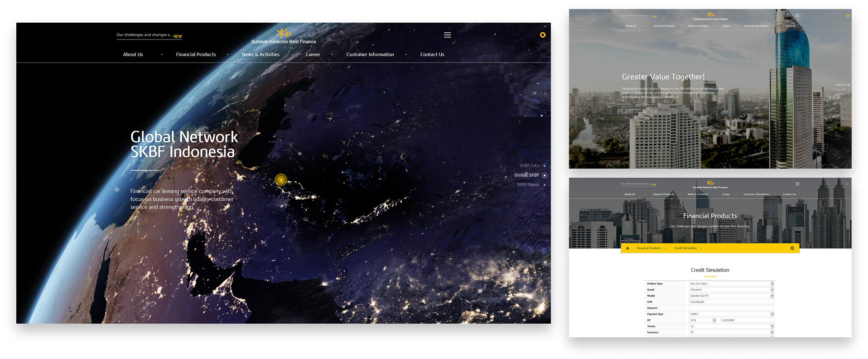Open the news ticker headline on the Greater Value Together page
This screenshot has height=359, width=868.
pyautogui.click(x=639, y=15)
